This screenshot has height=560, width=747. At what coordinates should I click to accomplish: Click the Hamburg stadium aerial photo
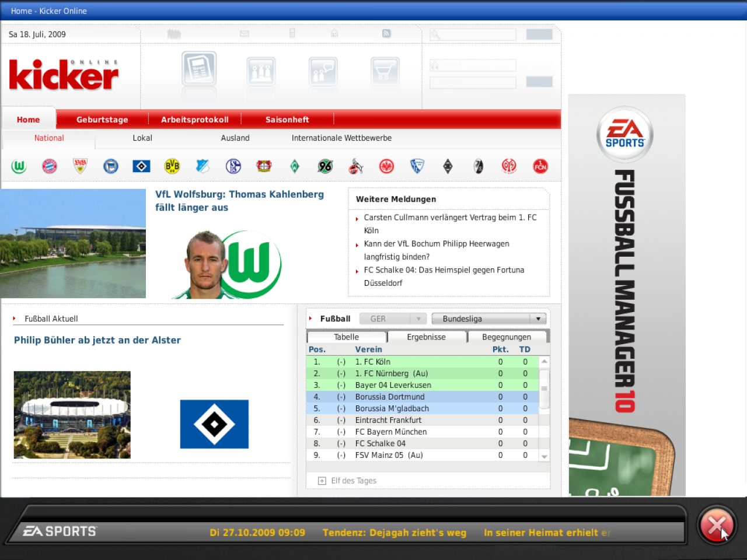(72, 415)
